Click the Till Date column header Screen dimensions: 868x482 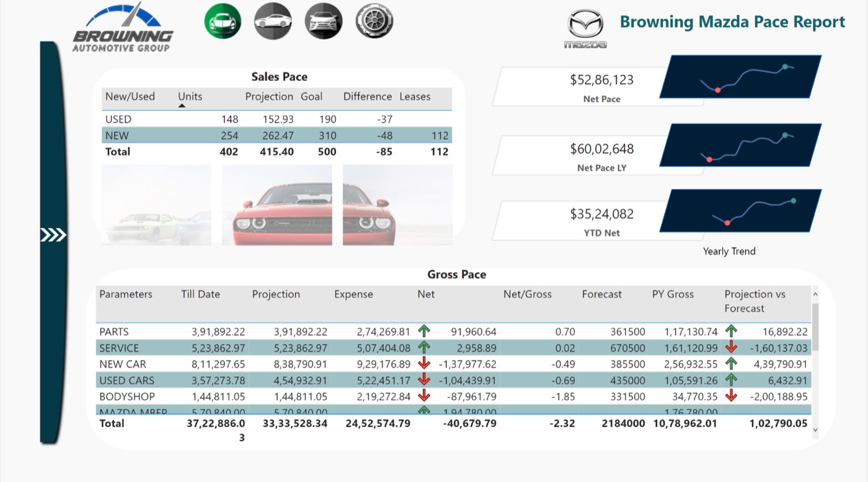[x=200, y=294]
